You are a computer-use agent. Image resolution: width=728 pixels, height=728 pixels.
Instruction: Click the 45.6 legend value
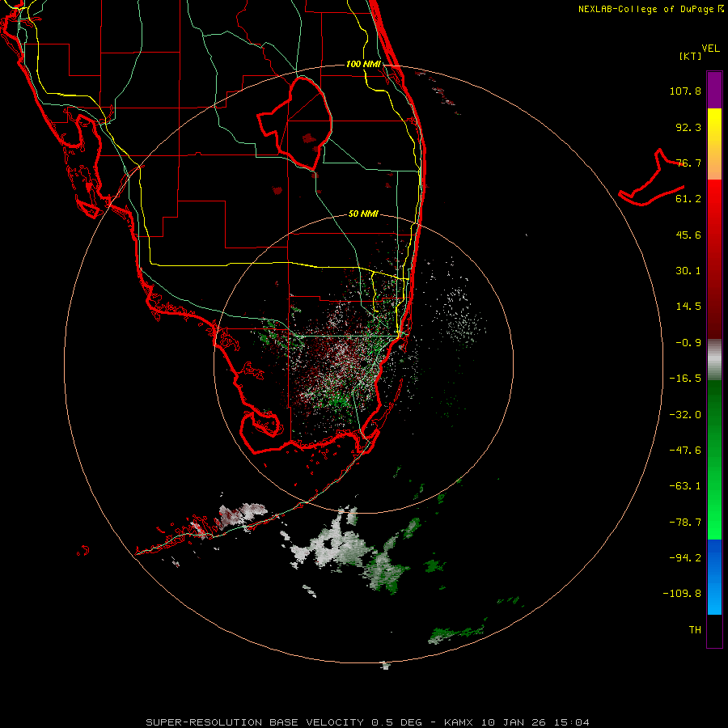(x=688, y=235)
